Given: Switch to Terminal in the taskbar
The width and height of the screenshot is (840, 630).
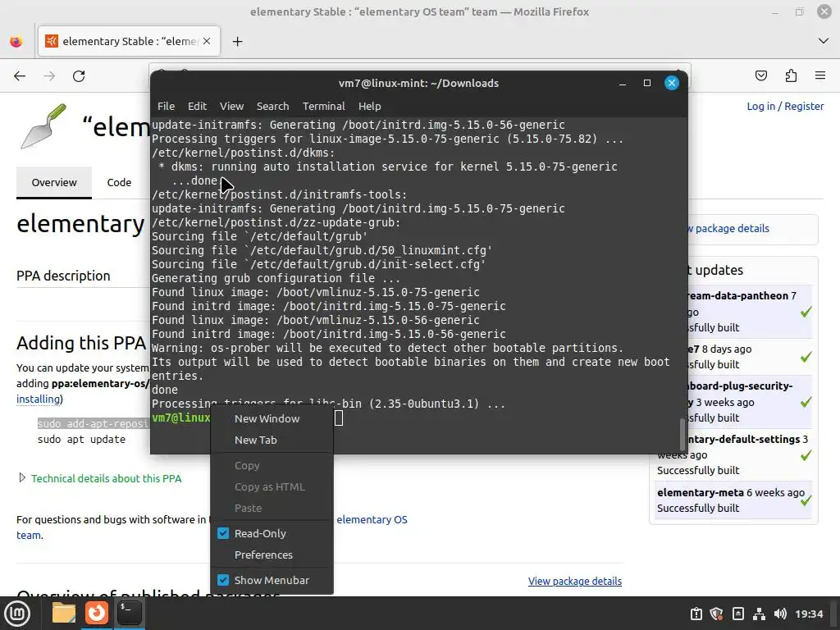Looking at the screenshot, I should pos(129,613).
